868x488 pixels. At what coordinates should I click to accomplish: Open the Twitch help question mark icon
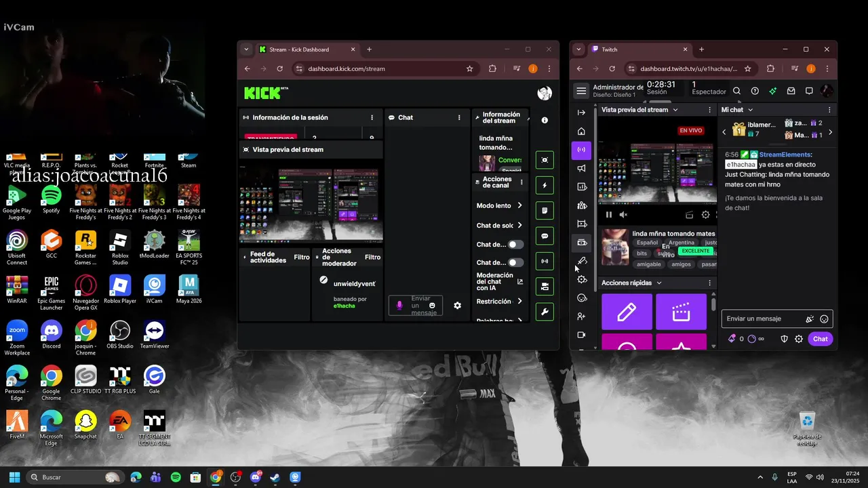(755, 91)
